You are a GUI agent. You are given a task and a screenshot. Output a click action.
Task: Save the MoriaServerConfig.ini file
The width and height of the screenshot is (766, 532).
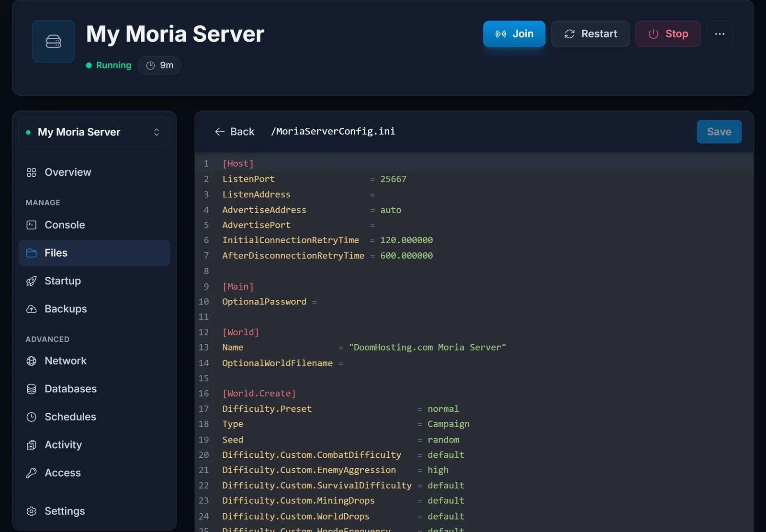[x=719, y=132]
